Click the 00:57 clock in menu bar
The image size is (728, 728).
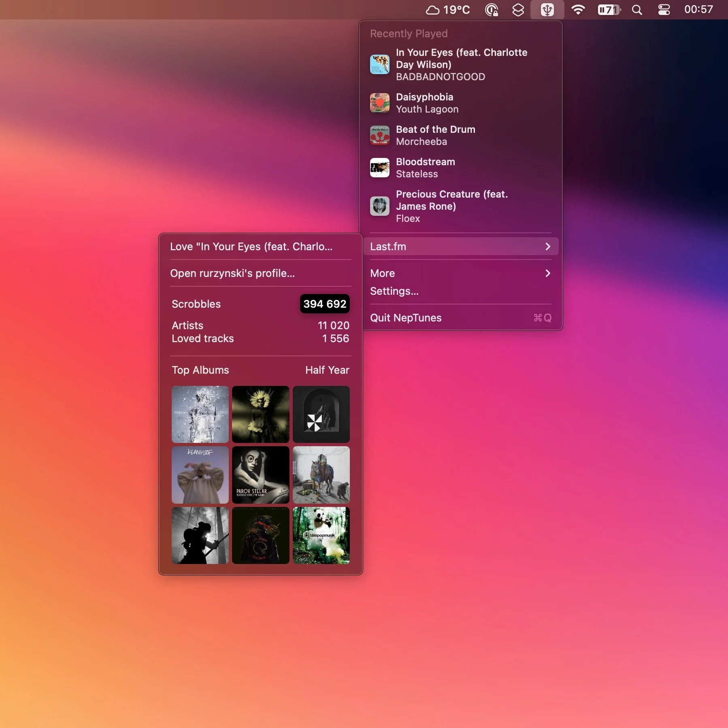[x=698, y=10]
